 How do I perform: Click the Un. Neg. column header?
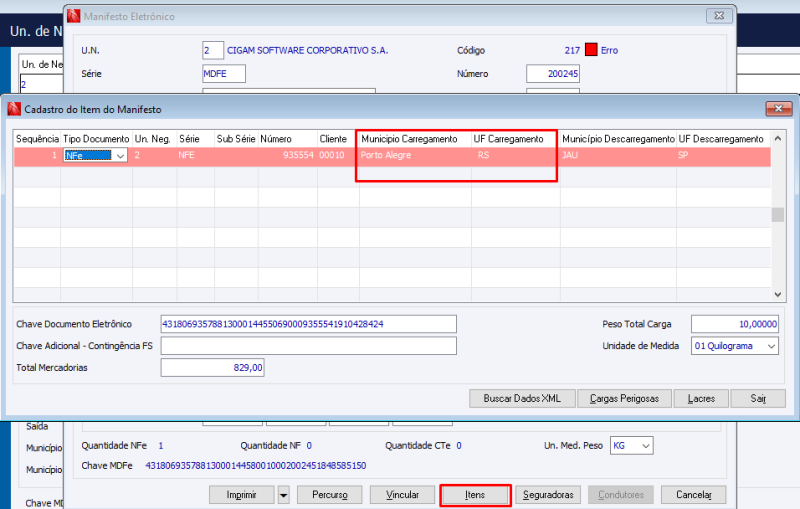coord(155,139)
